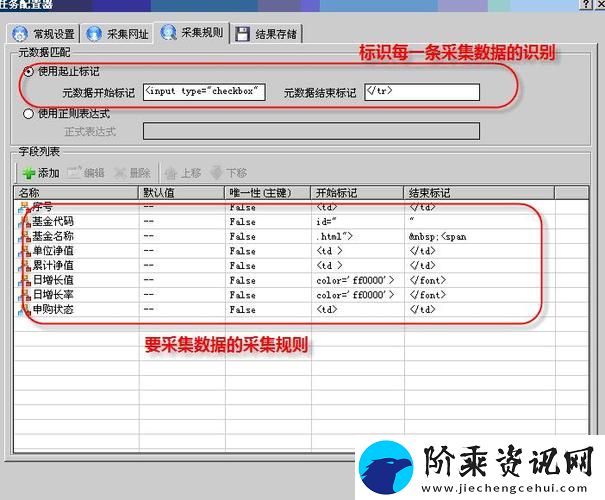Viewport: 605px width, 500px height.
Task: Click the magnifier icon on 采集规则 tab
Action: point(168,32)
